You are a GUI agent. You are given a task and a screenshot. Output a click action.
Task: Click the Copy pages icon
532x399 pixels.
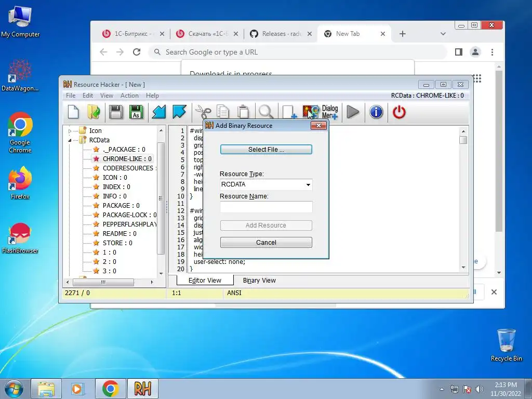coord(223,112)
